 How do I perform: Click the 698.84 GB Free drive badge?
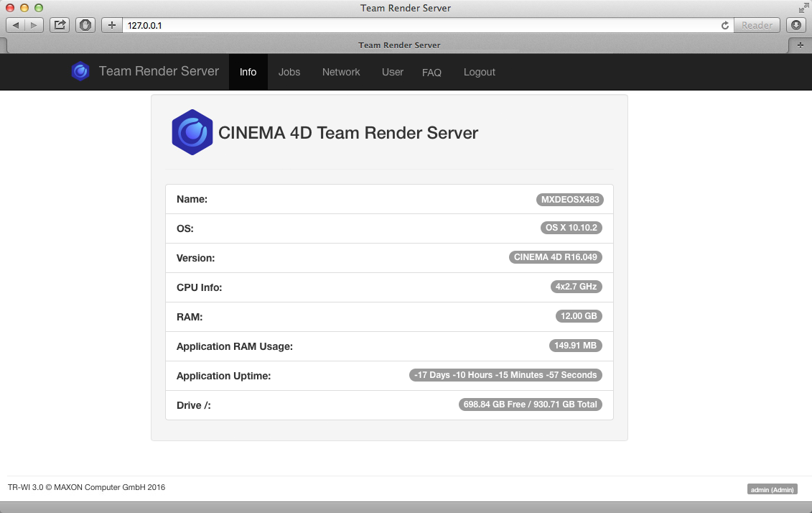pos(531,405)
